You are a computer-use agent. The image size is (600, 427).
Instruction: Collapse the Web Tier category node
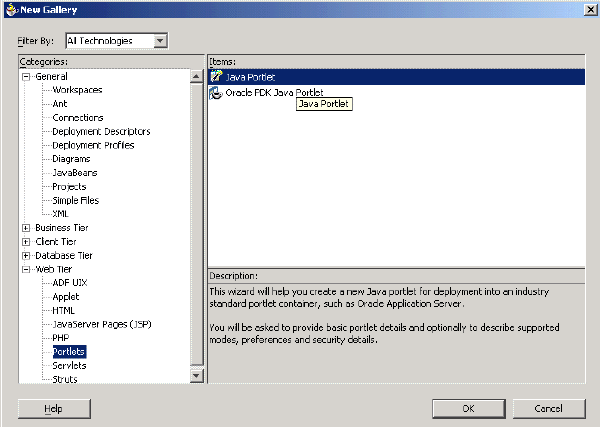[x=26, y=269]
